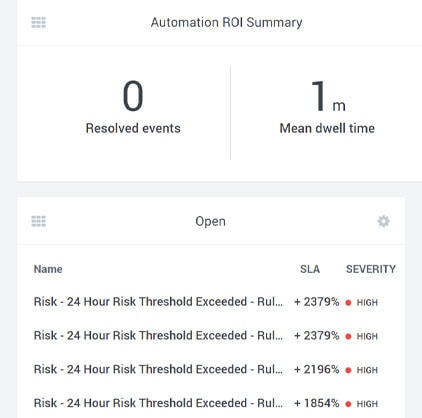Click the Resolved events count of 0

point(133,96)
